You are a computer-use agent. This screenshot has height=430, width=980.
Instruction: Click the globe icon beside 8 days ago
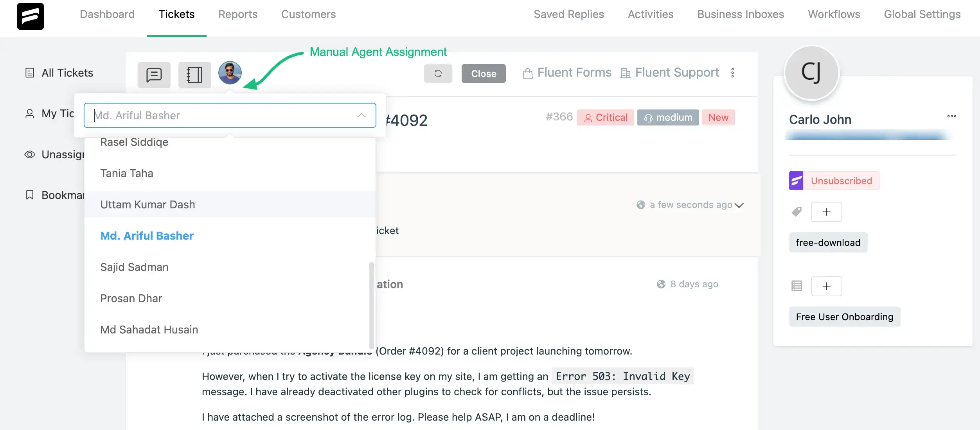(660, 284)
